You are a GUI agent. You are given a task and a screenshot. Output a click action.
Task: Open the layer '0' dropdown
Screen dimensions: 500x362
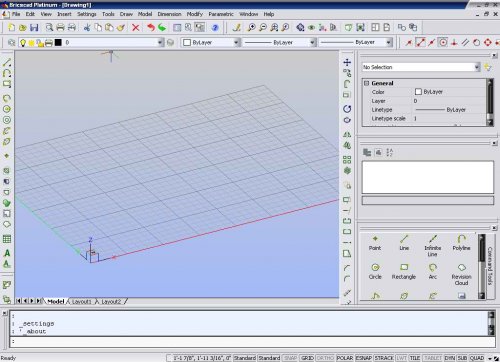[x=160, y=43]
